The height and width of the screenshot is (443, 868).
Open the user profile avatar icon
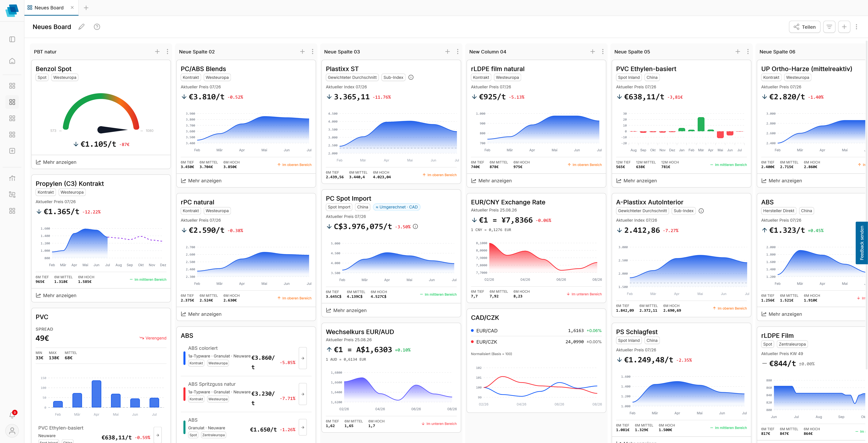point(12,431)
